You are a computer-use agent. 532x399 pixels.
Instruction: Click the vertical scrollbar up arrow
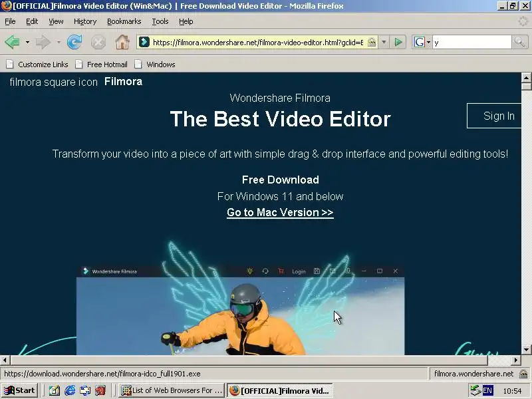pyautogui.click(x=526, y=78)
